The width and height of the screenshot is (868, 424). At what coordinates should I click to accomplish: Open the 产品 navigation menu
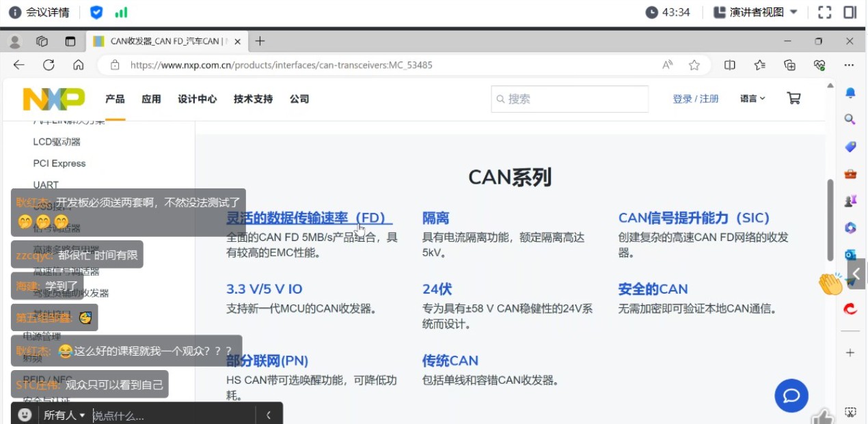click(x=115, y=99)
